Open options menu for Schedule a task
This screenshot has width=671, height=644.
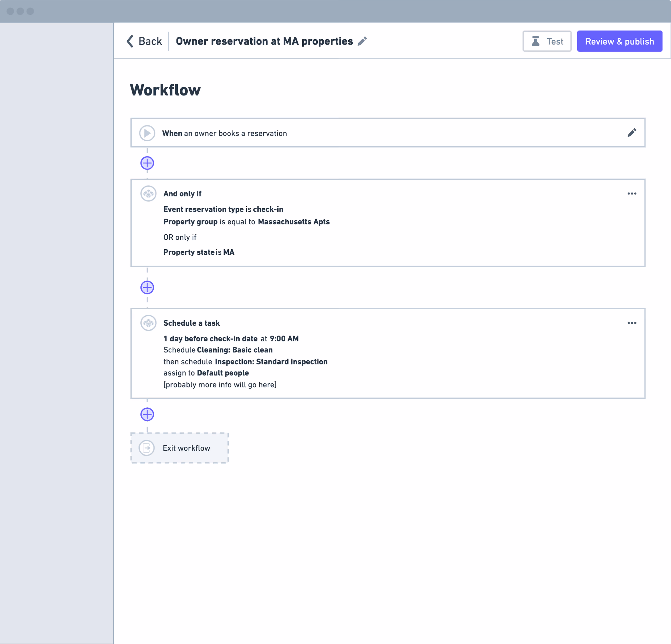pyautogui.click(x=632, y=323)
